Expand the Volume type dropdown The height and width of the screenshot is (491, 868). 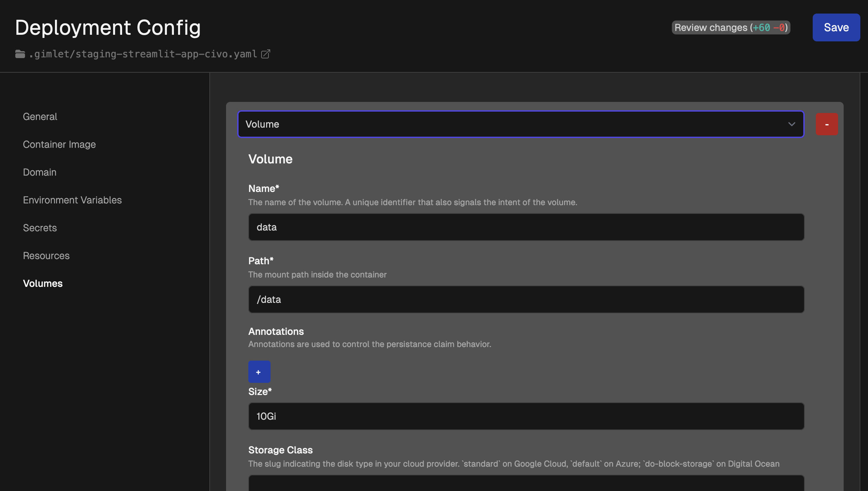521,124
